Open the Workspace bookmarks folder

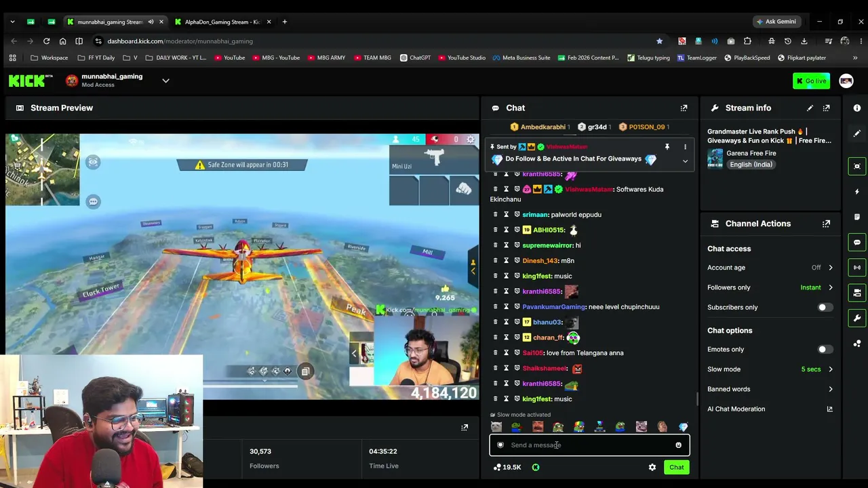[x=50, y=58]
